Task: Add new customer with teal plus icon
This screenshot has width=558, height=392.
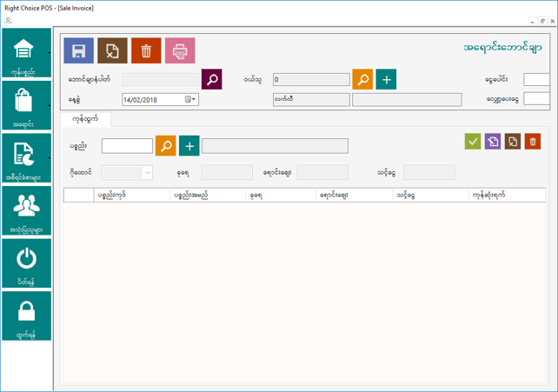Action: point(386,80)
